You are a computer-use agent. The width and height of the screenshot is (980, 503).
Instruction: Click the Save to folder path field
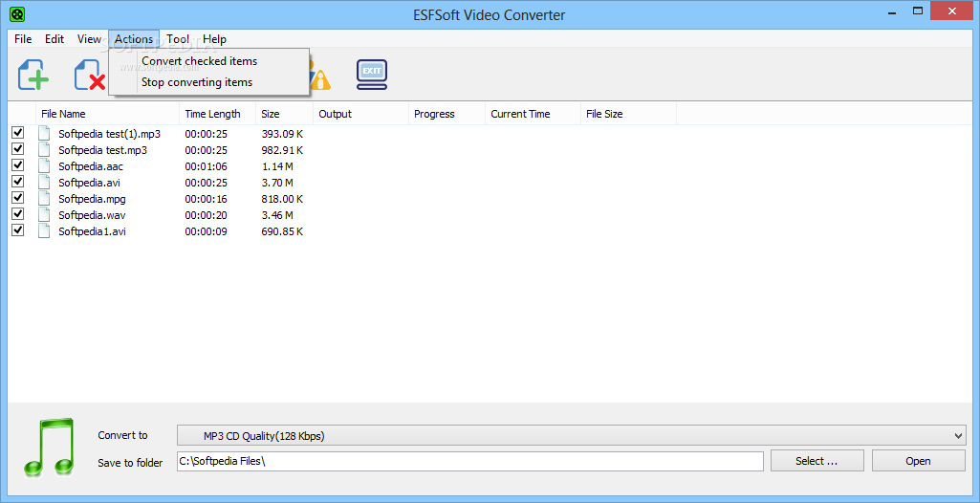click(470, 461)
